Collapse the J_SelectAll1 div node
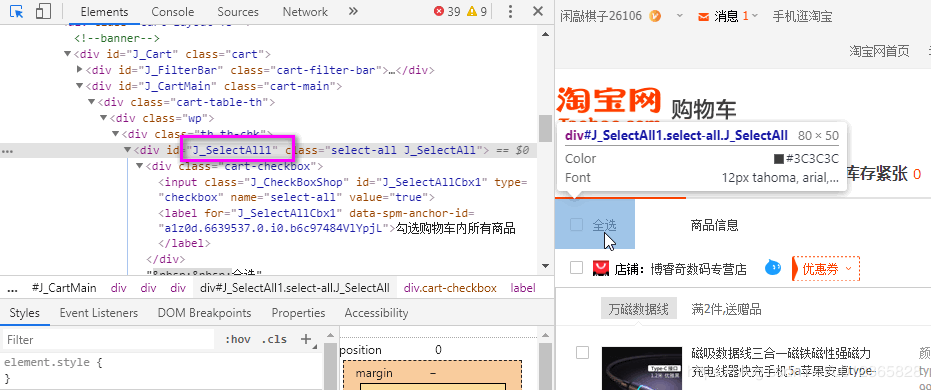Screen dimensions: 931x390 click(x=128, y=150)
